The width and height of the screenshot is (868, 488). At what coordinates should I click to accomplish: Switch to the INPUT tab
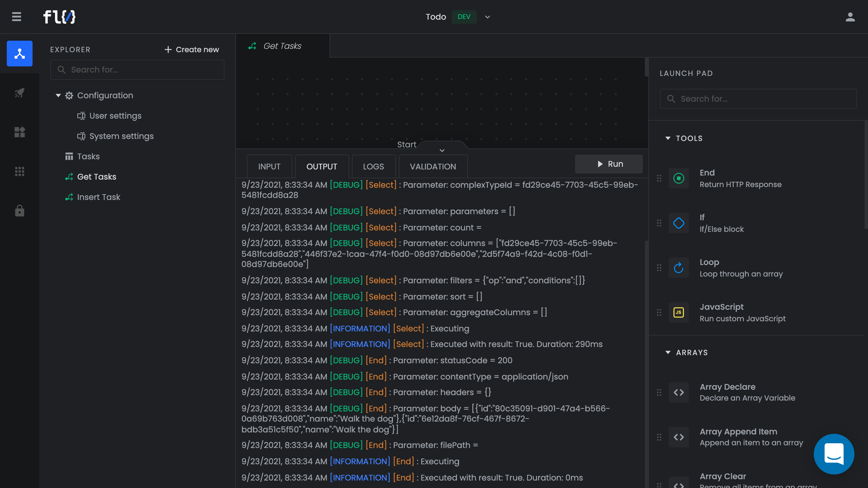pos(269,166)
